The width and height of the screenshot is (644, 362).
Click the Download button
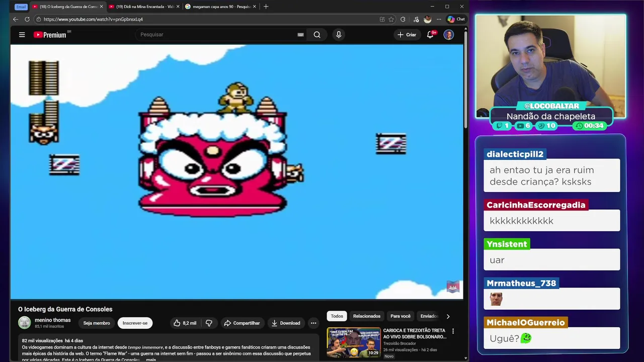click(286, 323)
